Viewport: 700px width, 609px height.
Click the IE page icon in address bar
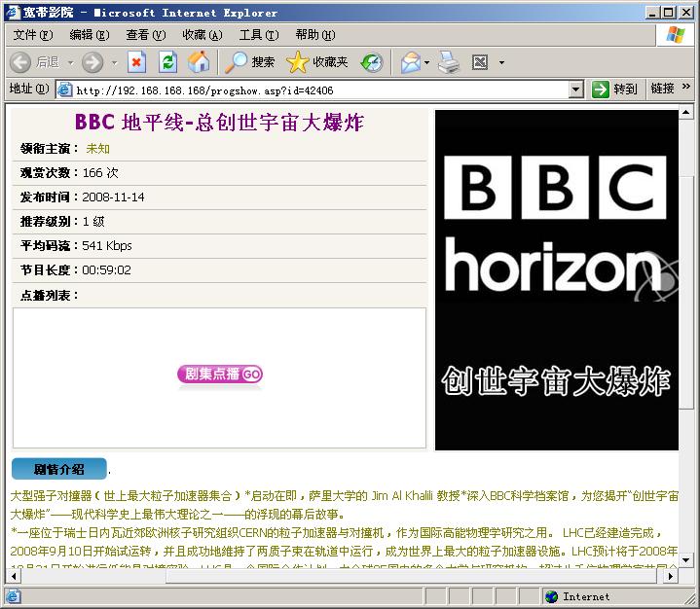pos(64,90)
